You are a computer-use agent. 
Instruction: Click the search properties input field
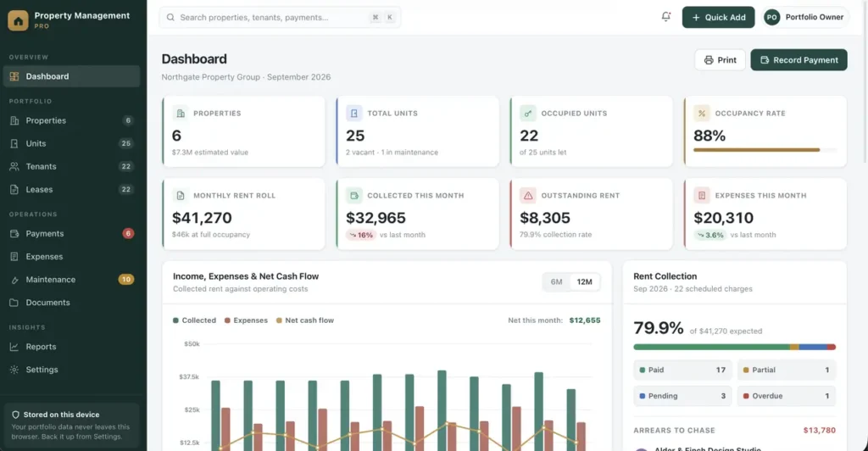[280, 17]
